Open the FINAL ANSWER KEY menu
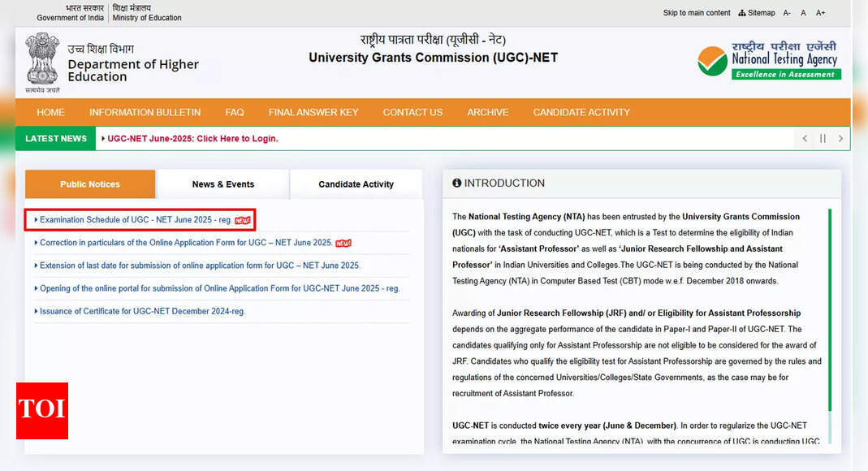The width and height of the screenshot is (868, 471). tap(313, 112)
